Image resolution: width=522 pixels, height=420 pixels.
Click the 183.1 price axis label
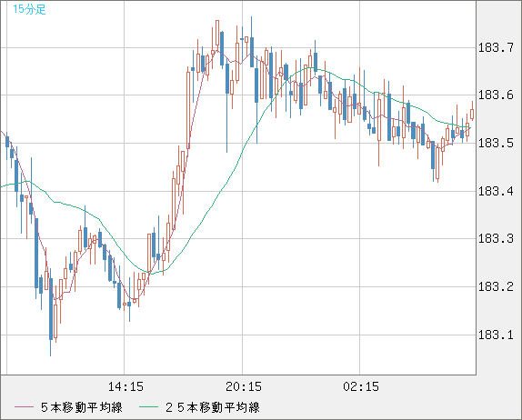496,335
